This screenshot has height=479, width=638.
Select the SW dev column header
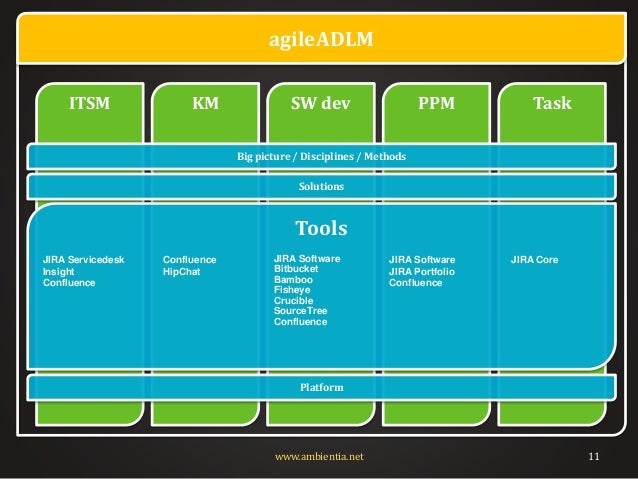(321, 103)
